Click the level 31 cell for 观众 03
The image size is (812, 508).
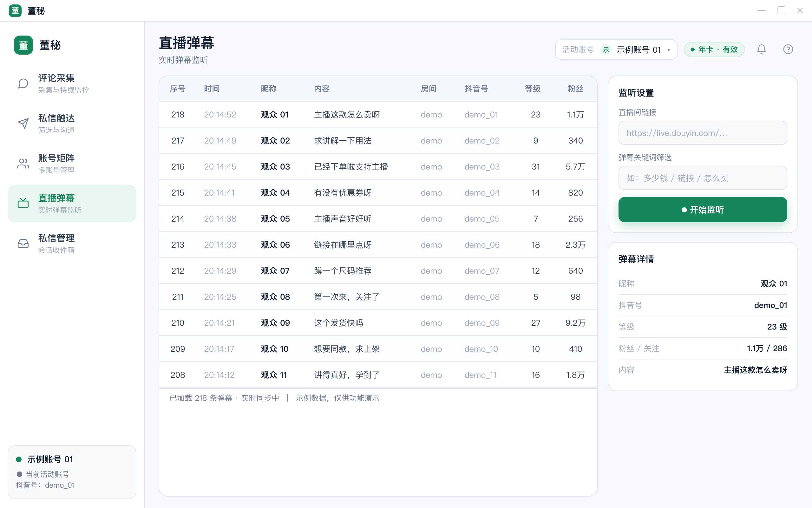pos(535,167)
